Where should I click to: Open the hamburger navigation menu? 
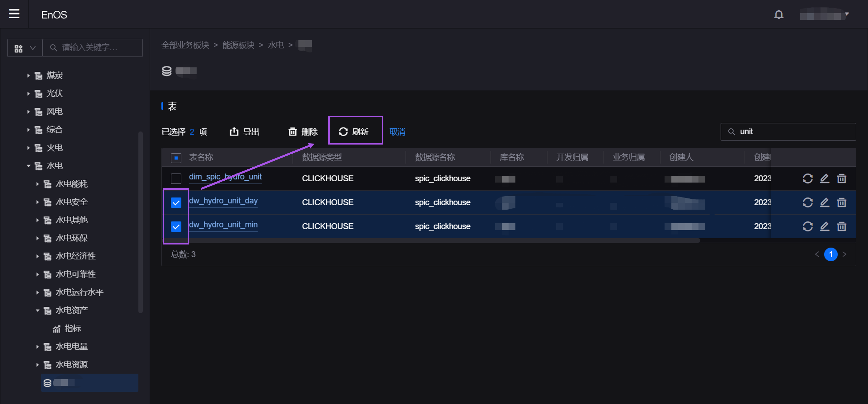point(14,14)
